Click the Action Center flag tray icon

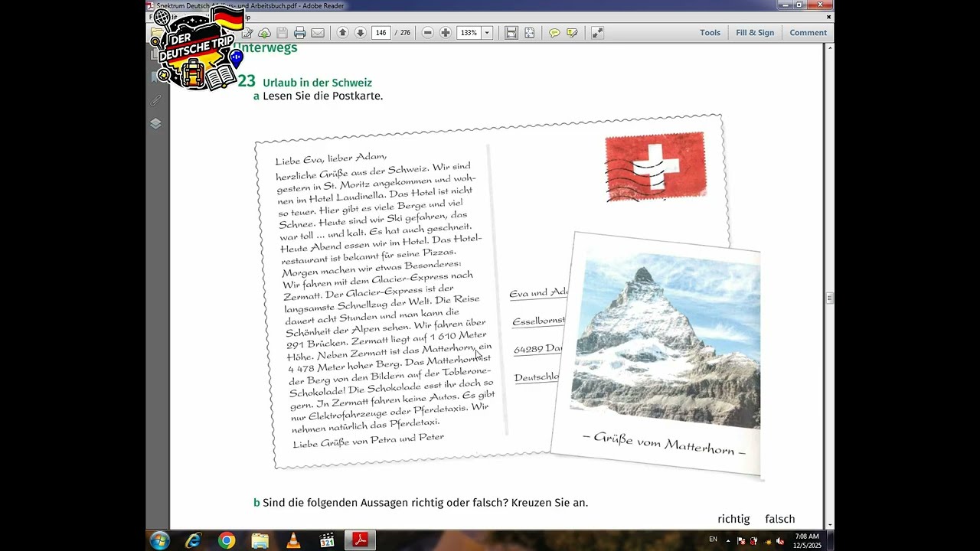pos(741,541)
